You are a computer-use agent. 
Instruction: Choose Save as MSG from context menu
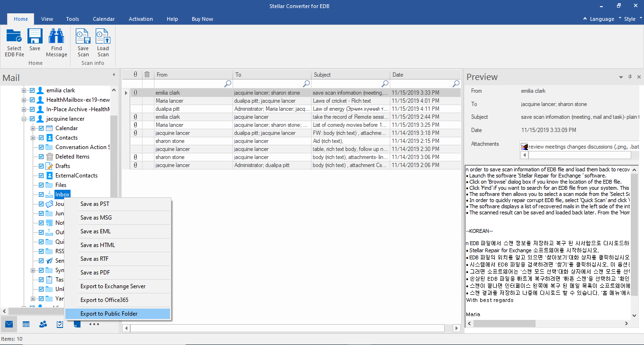(x=118, y=218)
